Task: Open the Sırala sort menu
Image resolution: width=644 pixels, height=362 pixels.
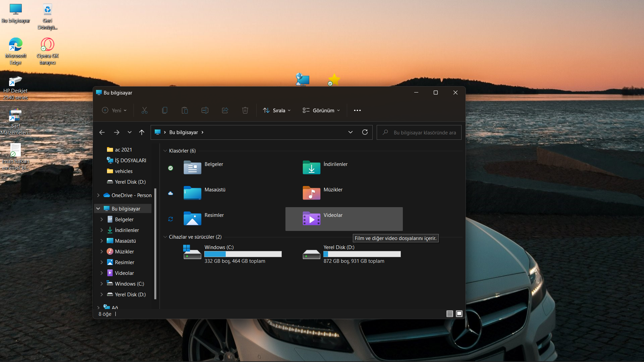Action: point(277,110)
